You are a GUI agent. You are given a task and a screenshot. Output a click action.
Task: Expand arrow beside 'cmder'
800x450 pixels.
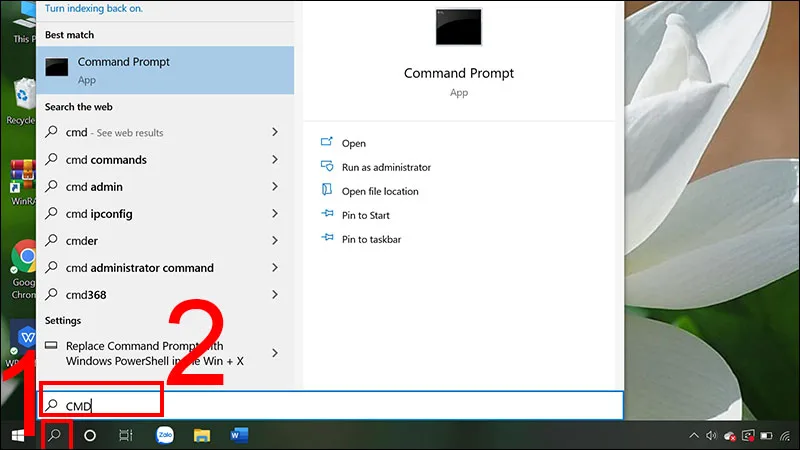pos(275,241)
